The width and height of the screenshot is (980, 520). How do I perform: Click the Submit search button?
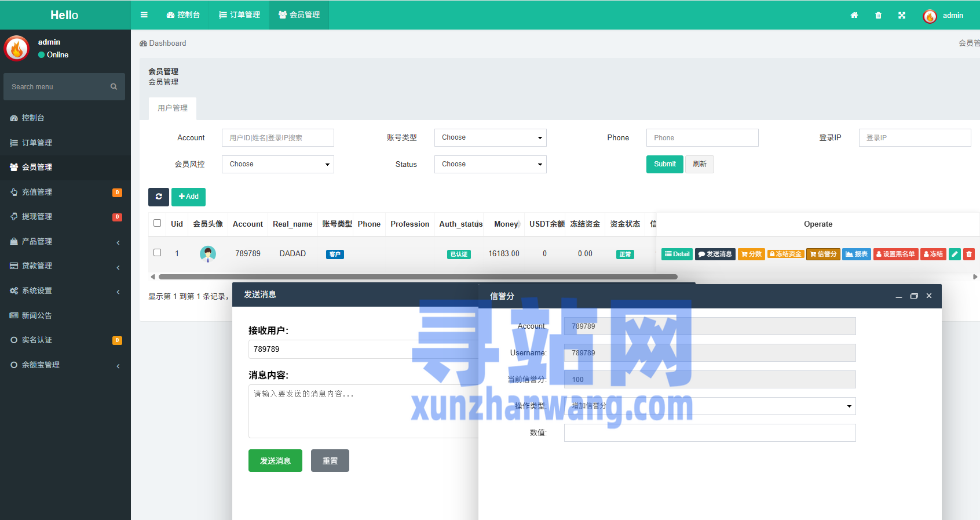point(665,164)
